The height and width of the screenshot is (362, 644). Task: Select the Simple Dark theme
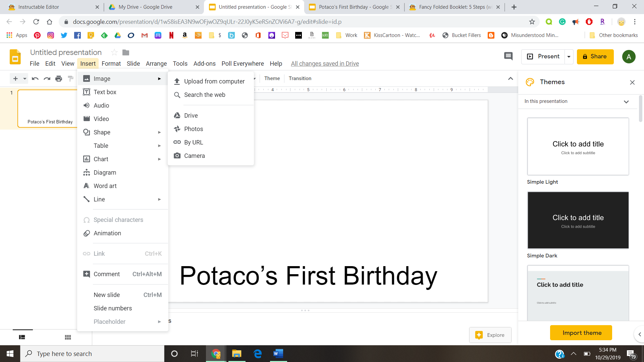click(578, 220)
